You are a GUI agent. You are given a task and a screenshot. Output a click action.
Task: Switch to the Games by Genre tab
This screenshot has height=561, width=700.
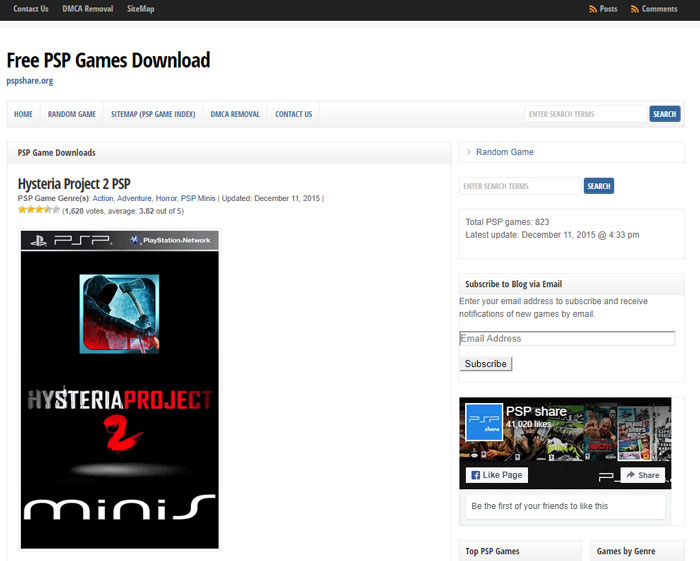[637, 551]
